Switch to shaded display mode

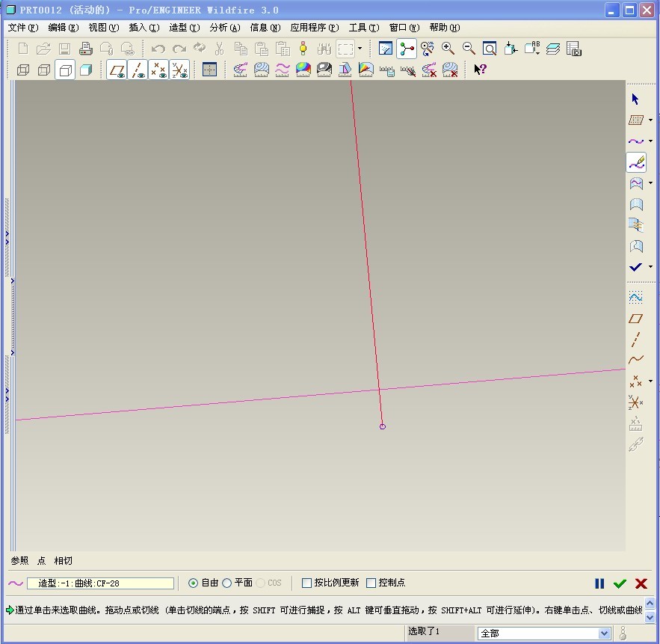pos(86,70)
